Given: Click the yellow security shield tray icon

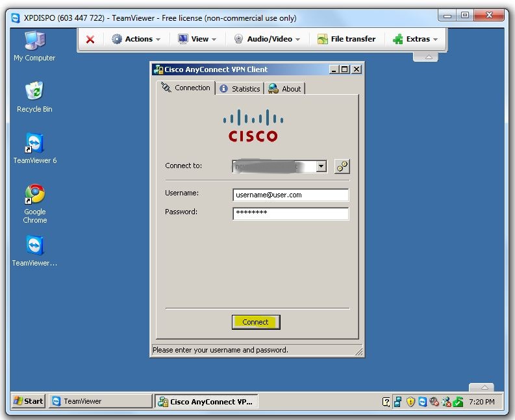Looking at the screenshot, I should [410, 402].
